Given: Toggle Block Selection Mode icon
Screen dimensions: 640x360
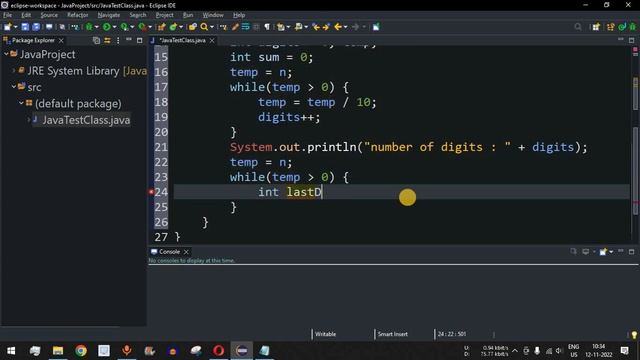Looking at the screenshot, I should click(256, 27).
